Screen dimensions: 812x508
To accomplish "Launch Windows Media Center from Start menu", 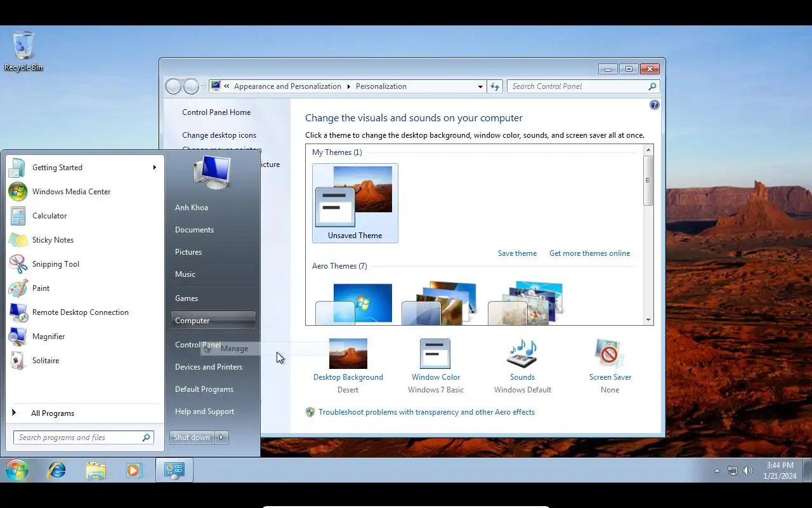I will tap(18, 192).
